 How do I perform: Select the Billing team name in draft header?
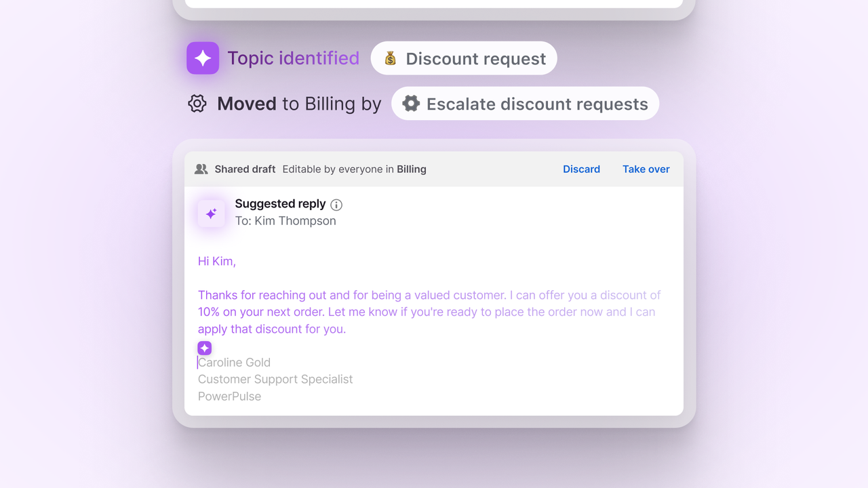pyautogui.click(x=411, y=169)
